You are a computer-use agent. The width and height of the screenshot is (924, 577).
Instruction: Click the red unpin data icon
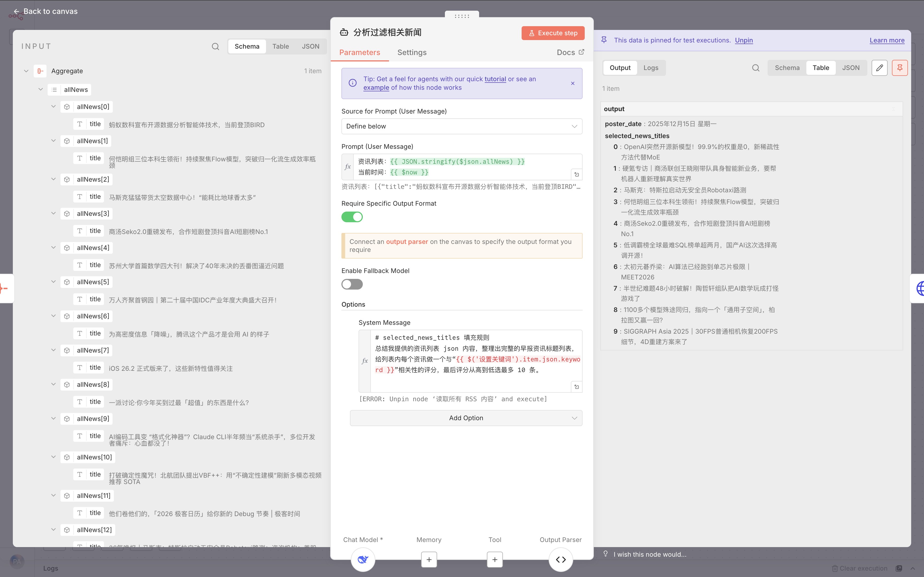[x=900, y=68]
